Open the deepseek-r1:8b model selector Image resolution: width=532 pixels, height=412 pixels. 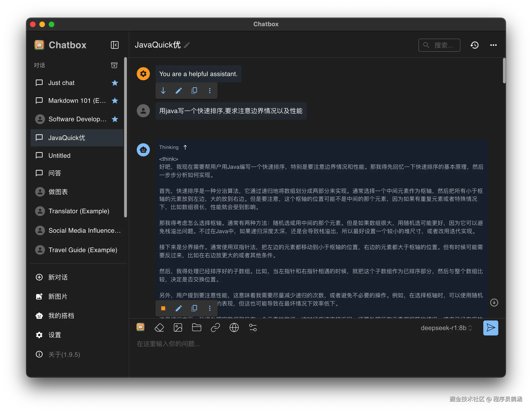[446, 328]
